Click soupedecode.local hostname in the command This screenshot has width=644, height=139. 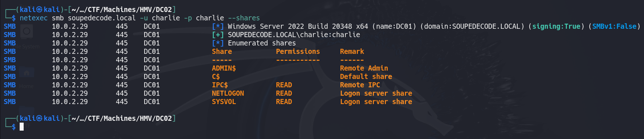[102, 18]
